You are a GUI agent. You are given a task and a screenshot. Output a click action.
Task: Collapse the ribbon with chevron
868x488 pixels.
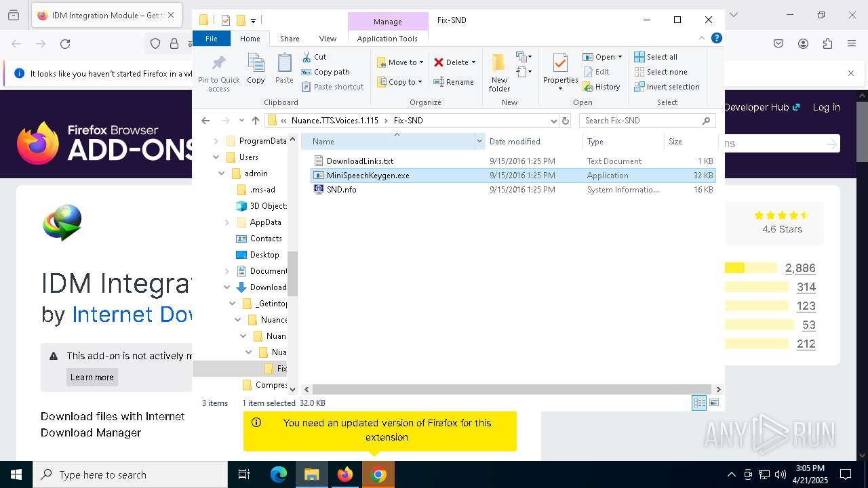pos(702,39)
